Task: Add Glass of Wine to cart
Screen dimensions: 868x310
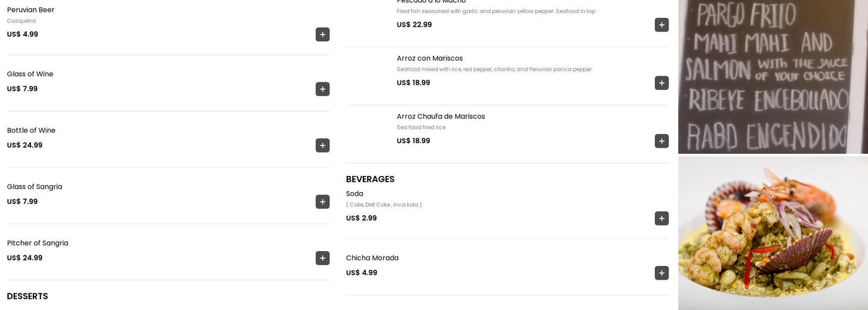Action: pos(322,89)
